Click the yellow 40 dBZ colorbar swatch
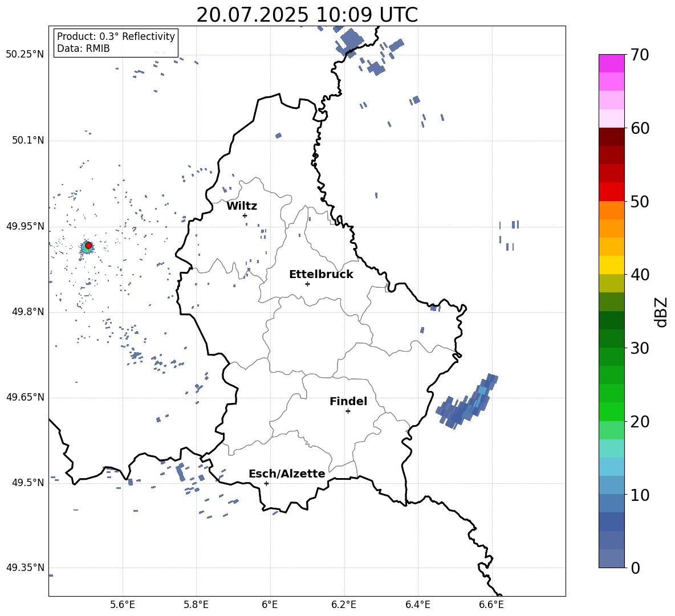The image size is (675, 616). (x=611, y=265)
